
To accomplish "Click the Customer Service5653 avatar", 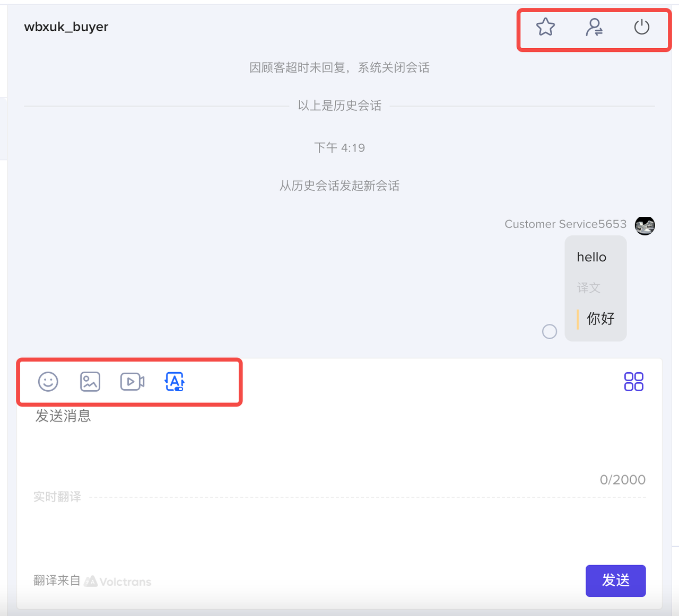I will (x=645, y=225).
